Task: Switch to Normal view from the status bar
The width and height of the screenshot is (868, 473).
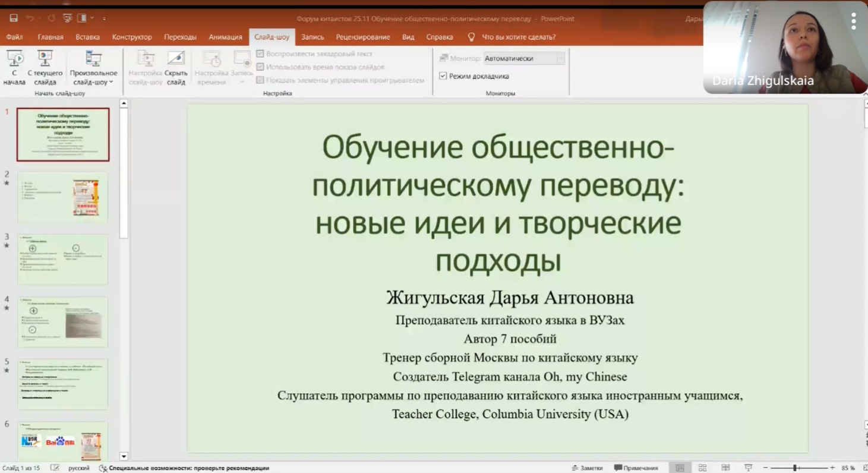Action: pyautogui.click(x=680, y=468)
